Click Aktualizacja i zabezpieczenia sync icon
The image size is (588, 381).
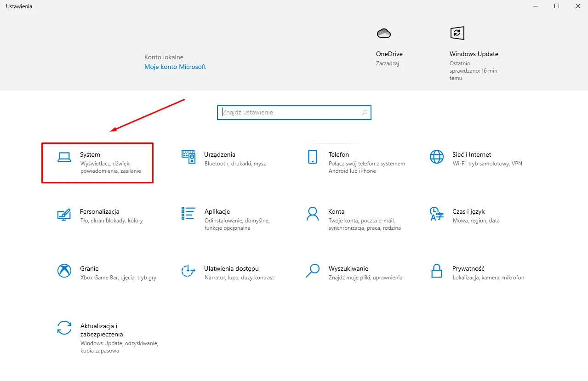[x=64, y=328]
